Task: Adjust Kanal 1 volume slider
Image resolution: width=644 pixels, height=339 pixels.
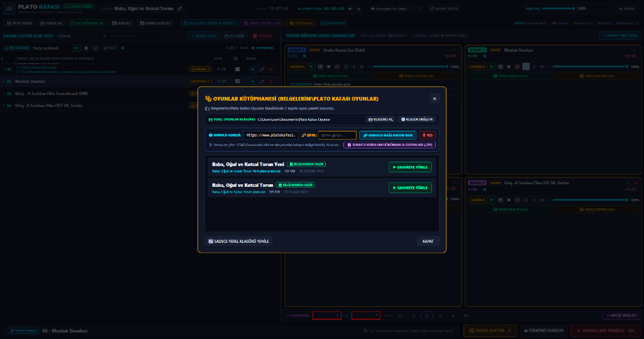Action: (x=410, y=67)
